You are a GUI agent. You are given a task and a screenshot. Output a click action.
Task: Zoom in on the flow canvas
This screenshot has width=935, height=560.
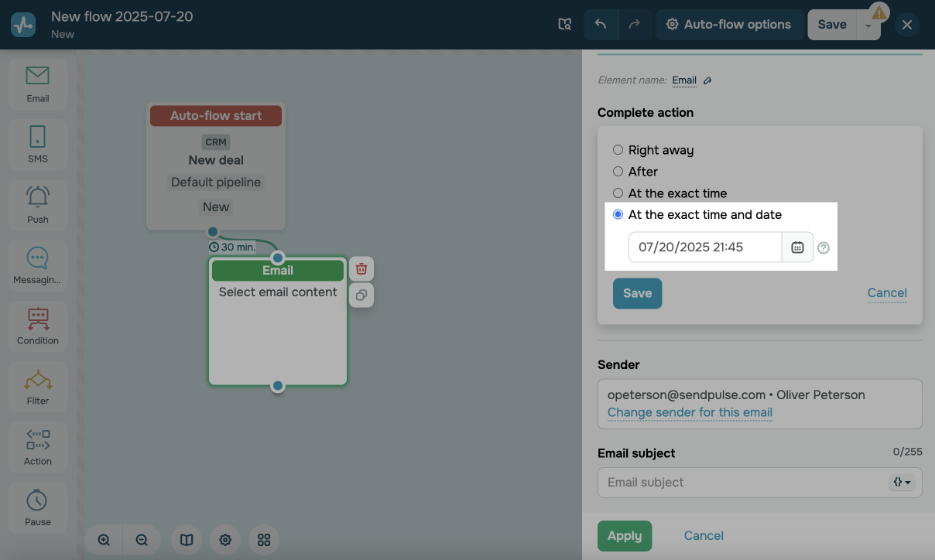(x=104, y=540)
